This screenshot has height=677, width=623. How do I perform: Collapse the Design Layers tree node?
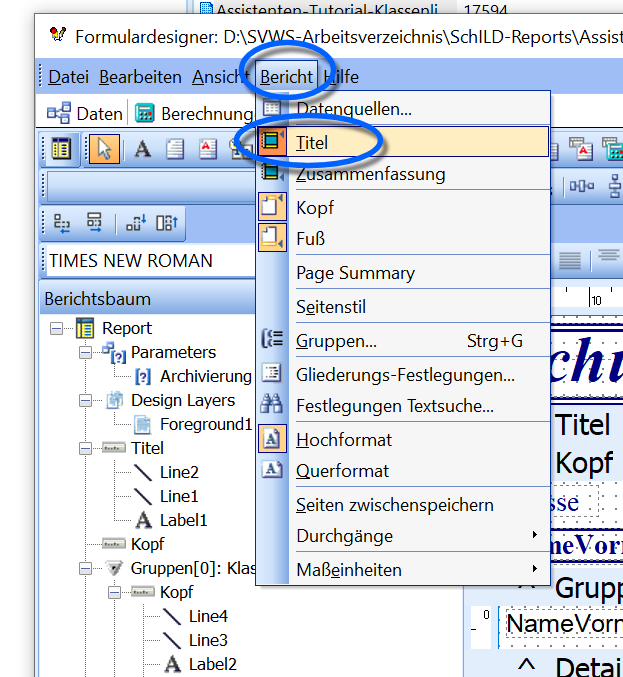85,401
